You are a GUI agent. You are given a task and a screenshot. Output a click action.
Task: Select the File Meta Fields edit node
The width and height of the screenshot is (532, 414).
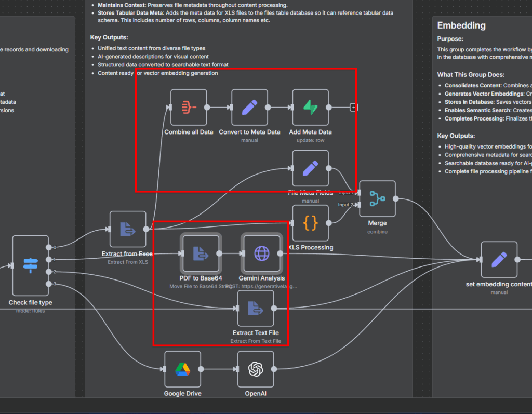coord(310,168)
